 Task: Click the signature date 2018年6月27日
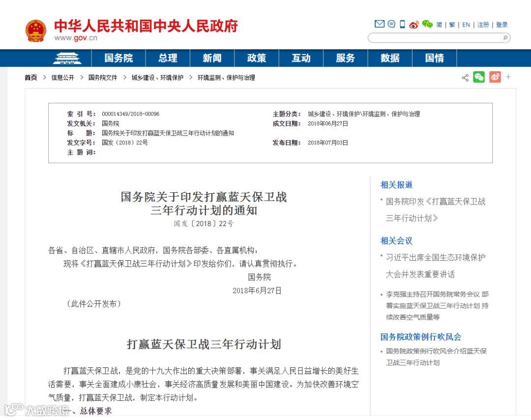point(257,291)
